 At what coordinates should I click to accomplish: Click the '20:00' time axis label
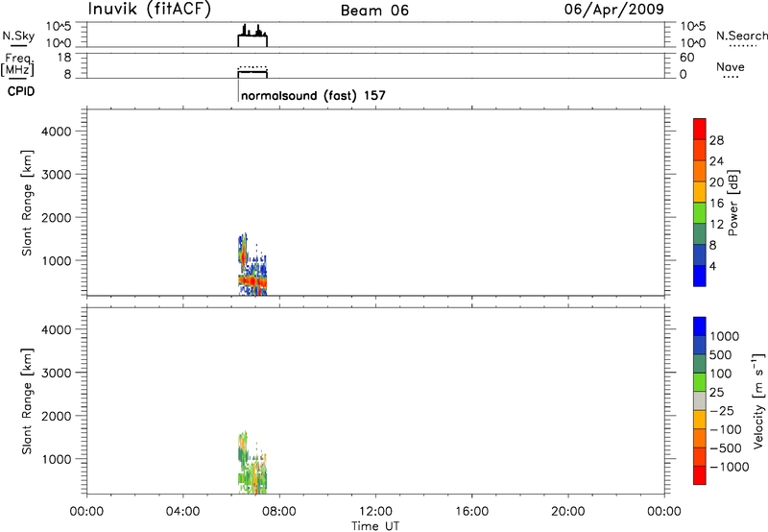(567, 512)
